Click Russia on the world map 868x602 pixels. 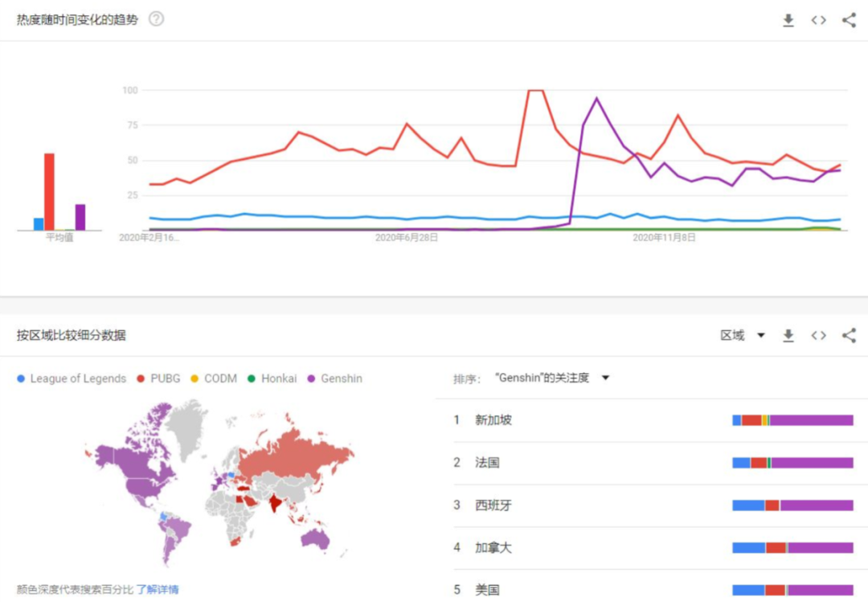click(x=297, y=458)
